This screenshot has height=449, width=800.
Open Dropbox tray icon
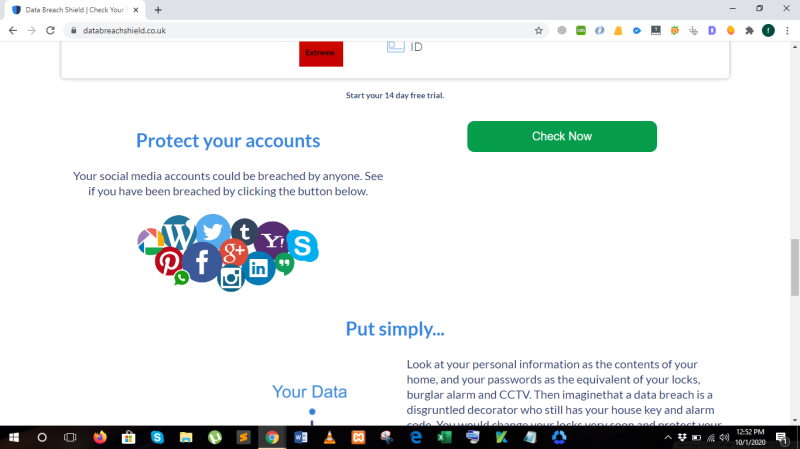pos(682,437)
